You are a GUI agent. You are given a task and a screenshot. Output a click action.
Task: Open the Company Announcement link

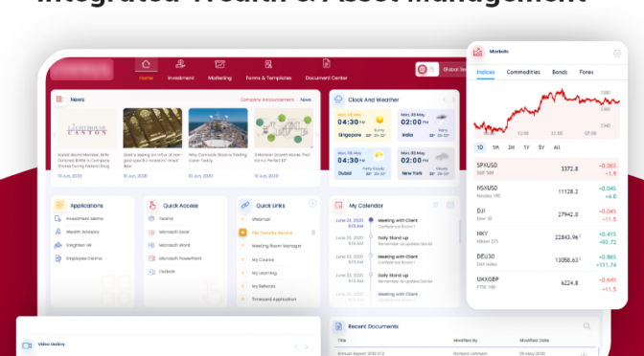point(267,100)
